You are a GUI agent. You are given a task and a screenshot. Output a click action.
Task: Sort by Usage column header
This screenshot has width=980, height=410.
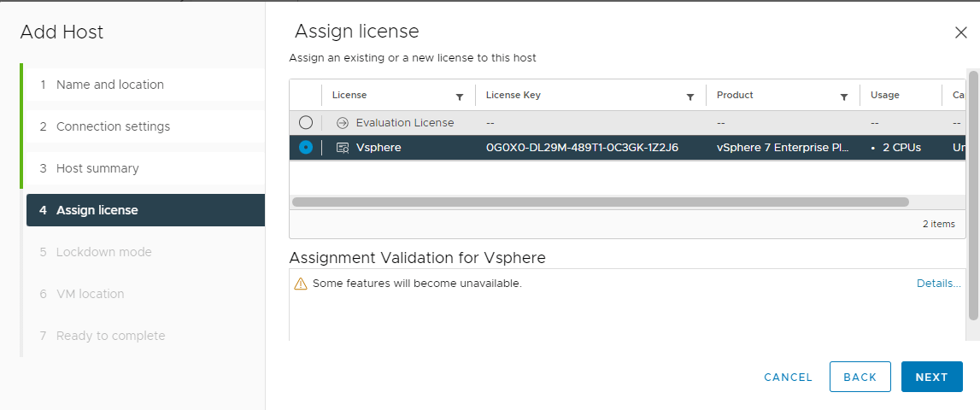(x=885, y=95)
